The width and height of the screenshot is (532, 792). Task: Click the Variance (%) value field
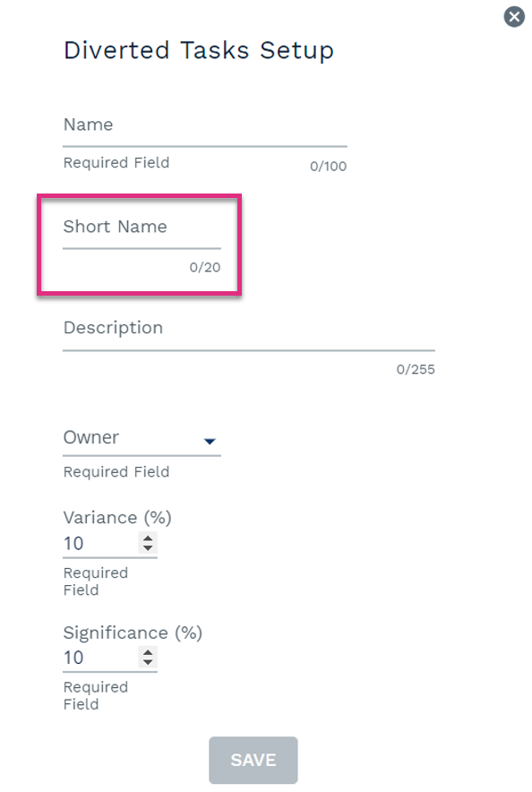(100, 544)
